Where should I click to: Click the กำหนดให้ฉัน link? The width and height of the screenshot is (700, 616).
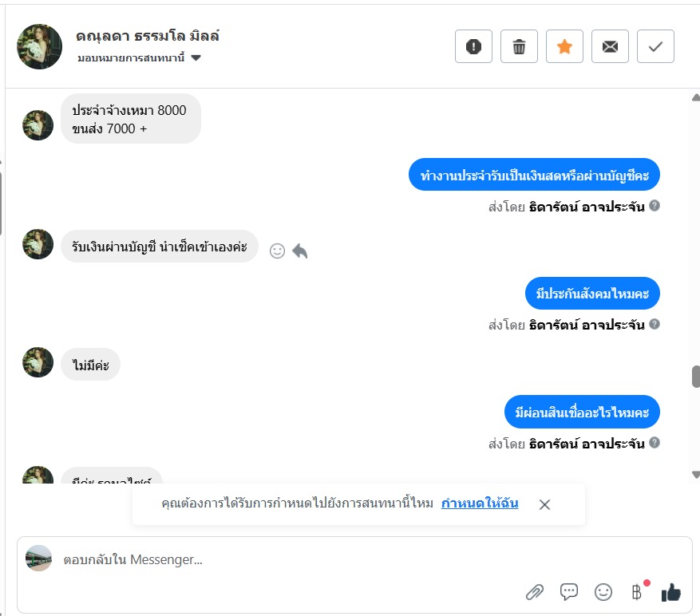tap(480, 503)
